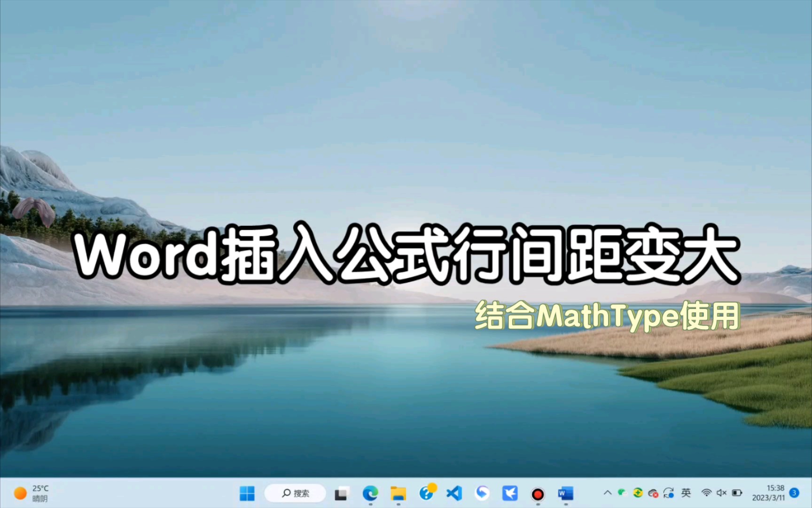Open the WeChat tray icon

pyautogui.click(x=622, y=493)
